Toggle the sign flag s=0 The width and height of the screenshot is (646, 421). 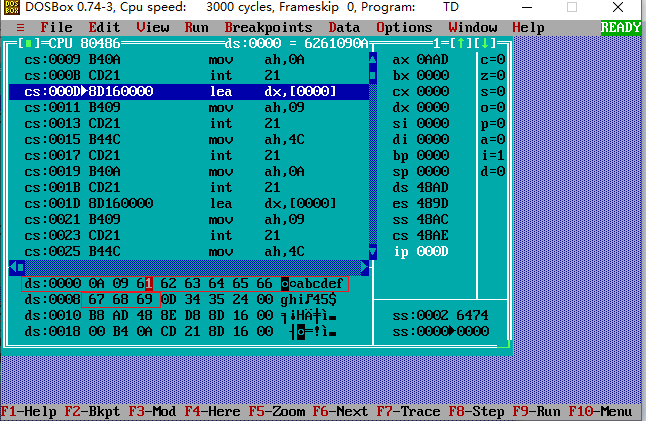pyautogui.click(x=493, y=91)
